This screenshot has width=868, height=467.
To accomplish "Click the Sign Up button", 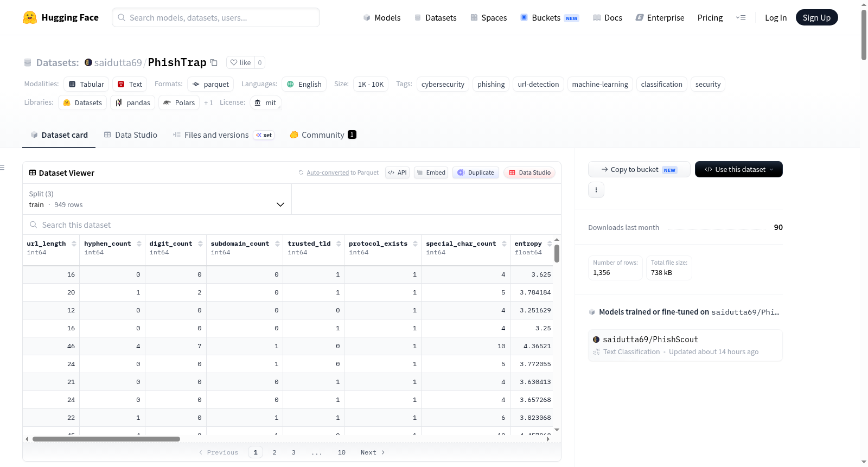I will point(817,17).
